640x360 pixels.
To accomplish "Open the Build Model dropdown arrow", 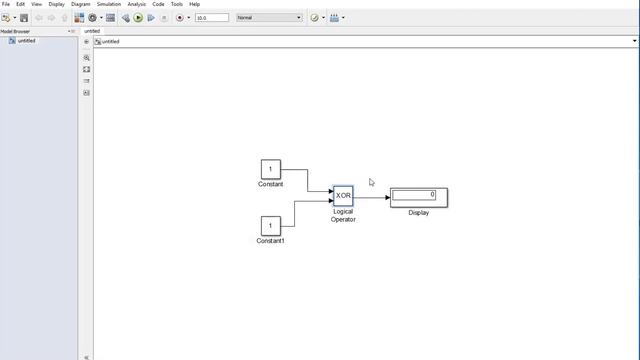I will tap(343, 18).
